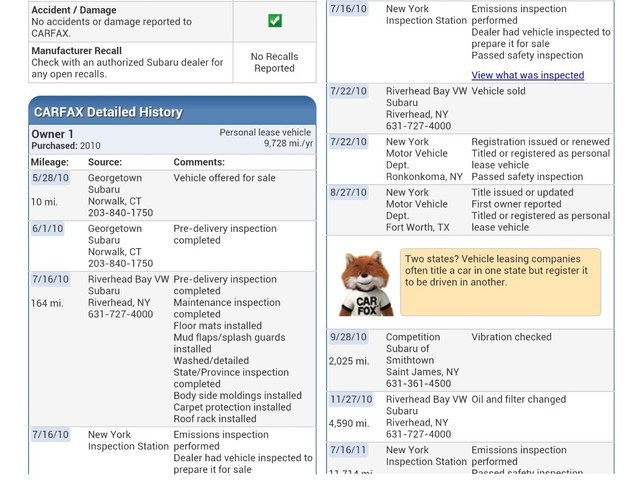Click the green checkmark for no accidents
640x480 pixels.
coord(274,20)
